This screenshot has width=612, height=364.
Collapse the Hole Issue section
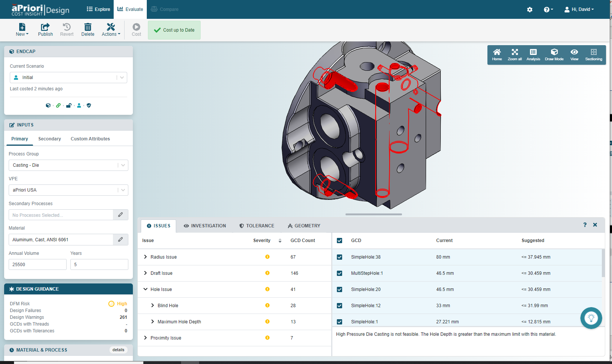coord(146,289)
